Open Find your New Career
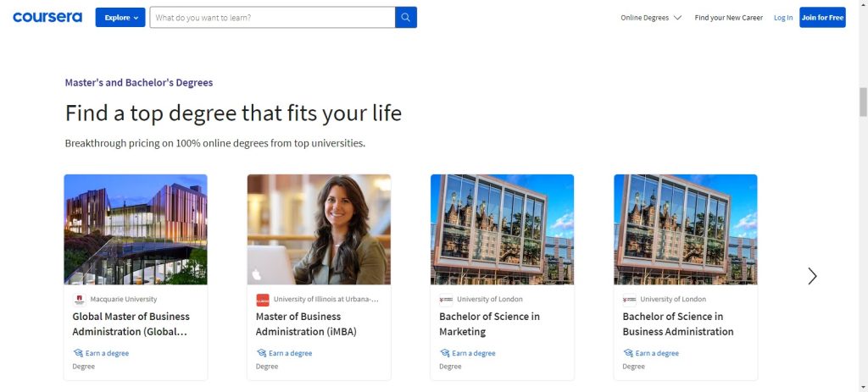Screen dimensions: 868x392 tap(728, 18)
